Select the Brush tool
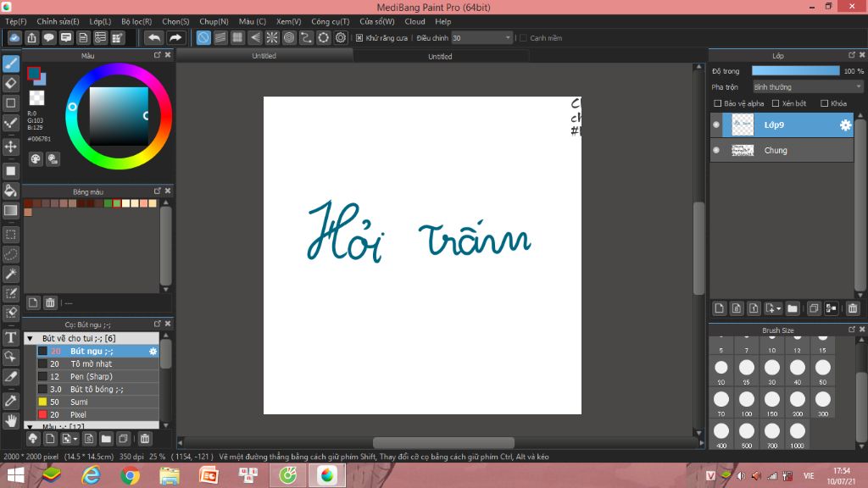 (x=11, y=64)
